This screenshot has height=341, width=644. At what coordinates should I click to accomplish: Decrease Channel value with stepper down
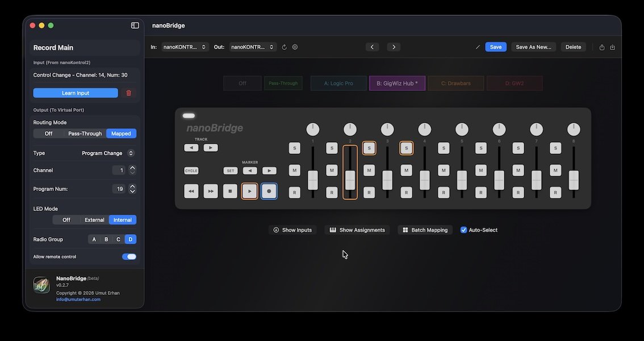coord(132,173)
